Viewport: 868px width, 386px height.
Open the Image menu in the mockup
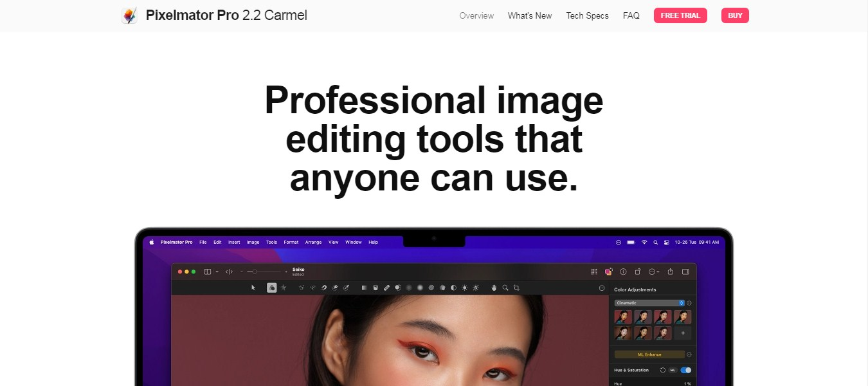[253, 243]
